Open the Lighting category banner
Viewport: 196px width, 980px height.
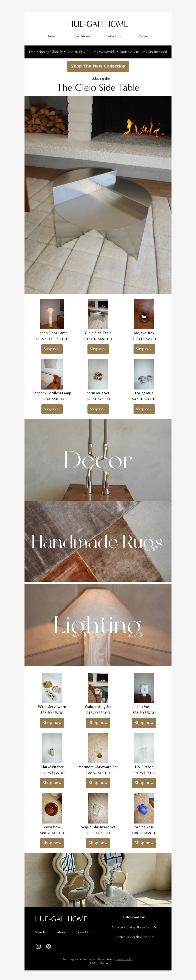(98, 625)
